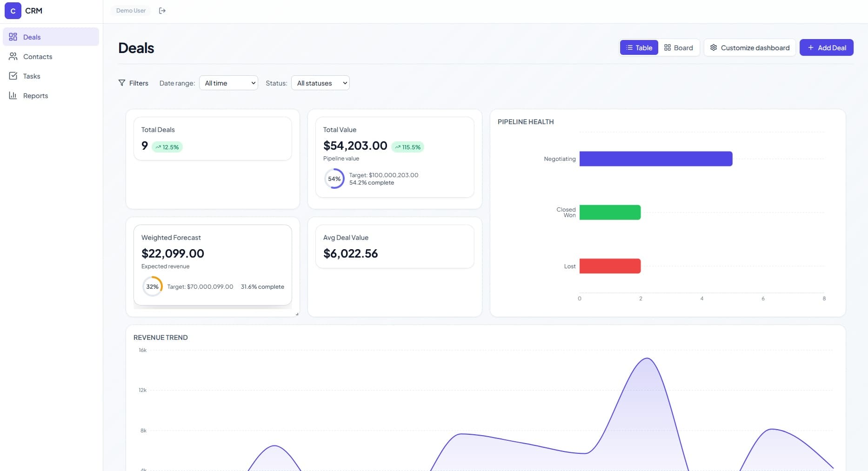This screenshot has height=471, width=868.
Task: Click the Add Deal button
Action: tap(826, 47)
